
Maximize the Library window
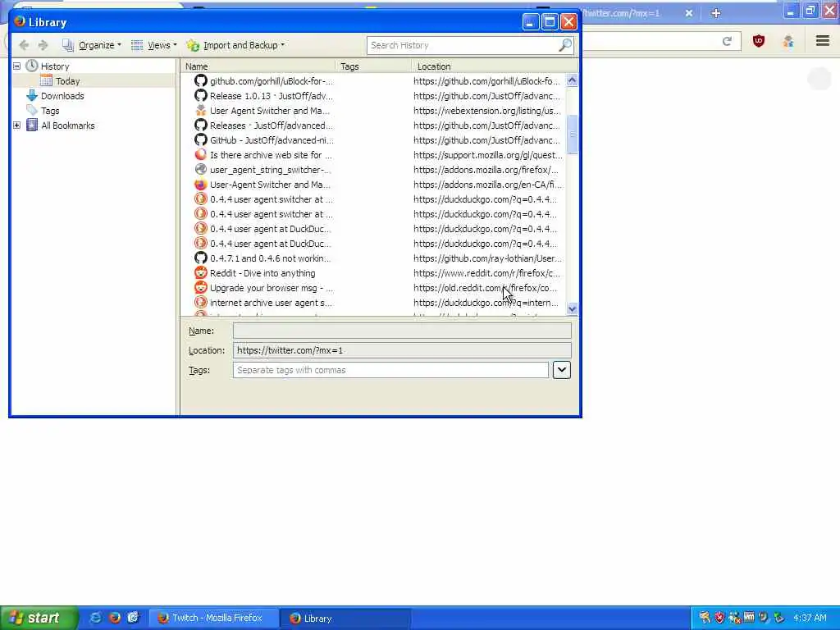click(x=550, y=22)
